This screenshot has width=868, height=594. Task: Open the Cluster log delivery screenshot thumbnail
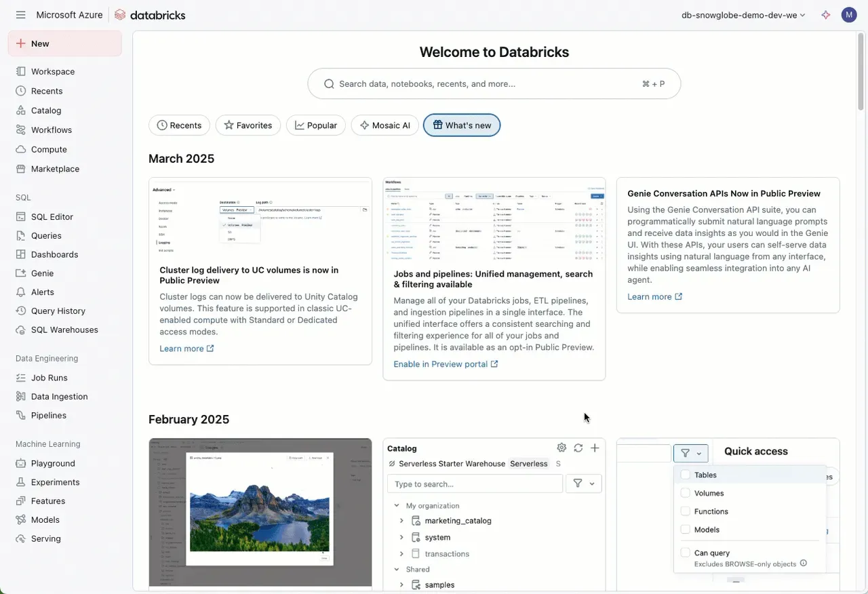click(x=260, y=218)
